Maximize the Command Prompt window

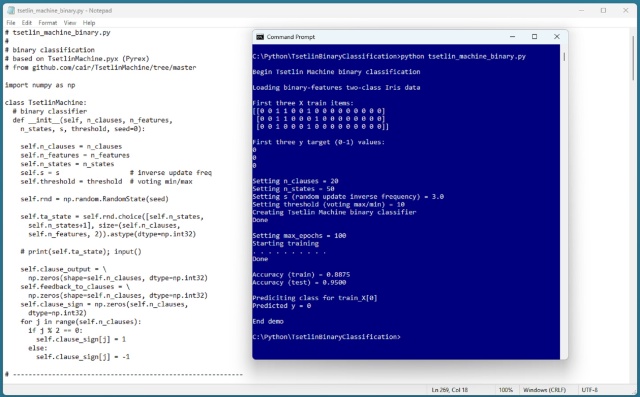click(534, 37)
